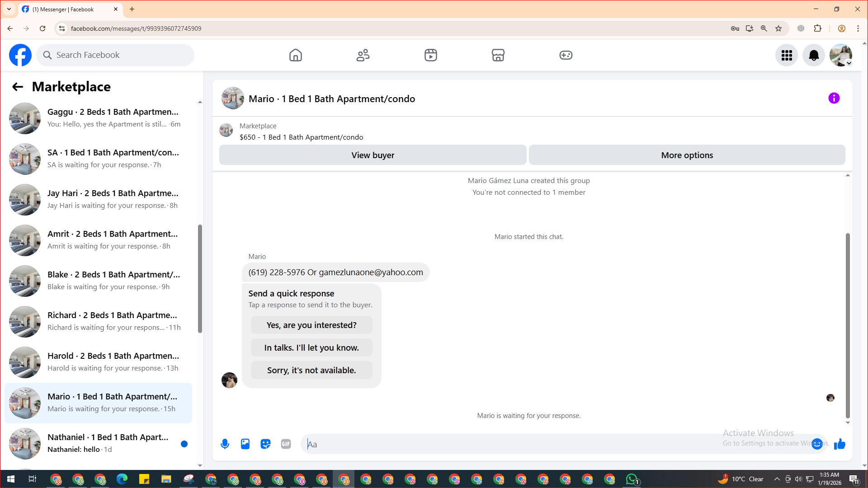868x488 pixels.
Task: Open the emoji picker in message box
Action: pyautogui.click(x=817, y=444)
